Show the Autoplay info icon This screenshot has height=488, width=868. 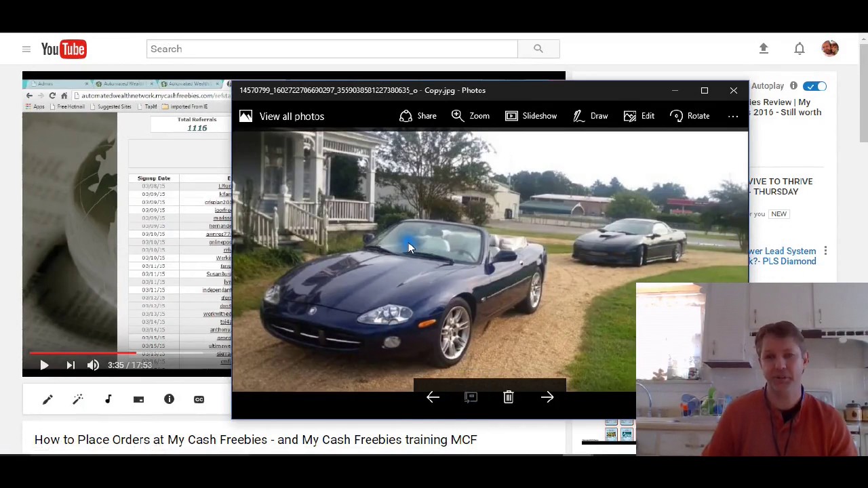coord(793,86)
